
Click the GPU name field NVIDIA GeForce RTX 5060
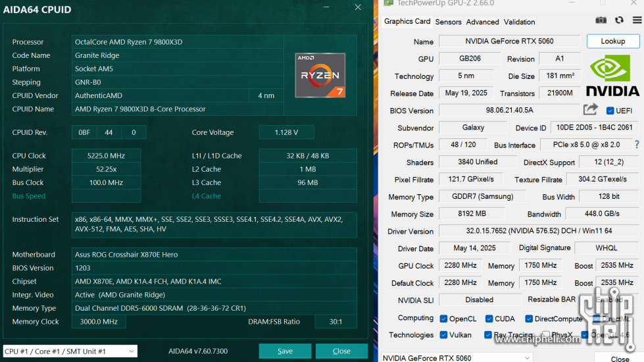509,41
